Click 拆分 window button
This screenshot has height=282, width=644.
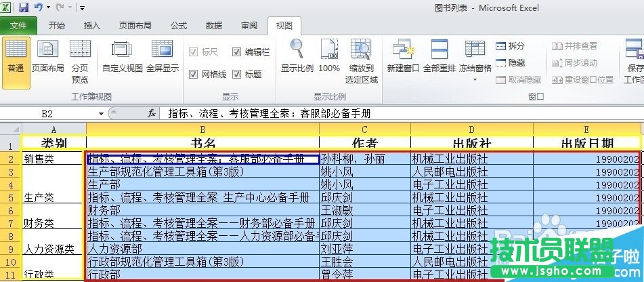511,46
